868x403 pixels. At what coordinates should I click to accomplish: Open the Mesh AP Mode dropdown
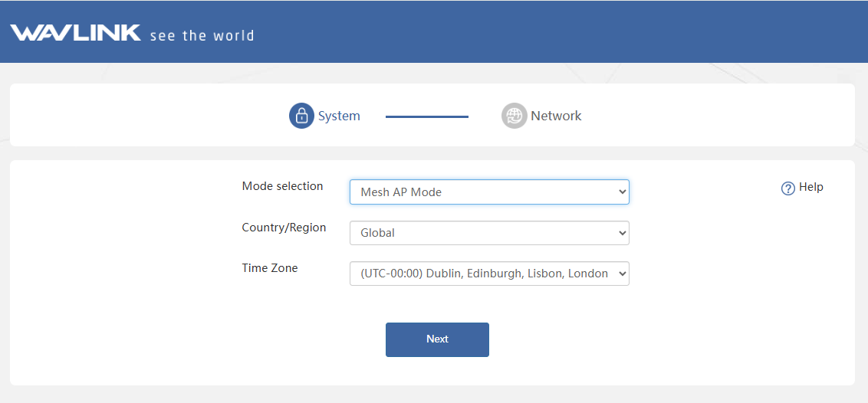(x=489, y=192)
